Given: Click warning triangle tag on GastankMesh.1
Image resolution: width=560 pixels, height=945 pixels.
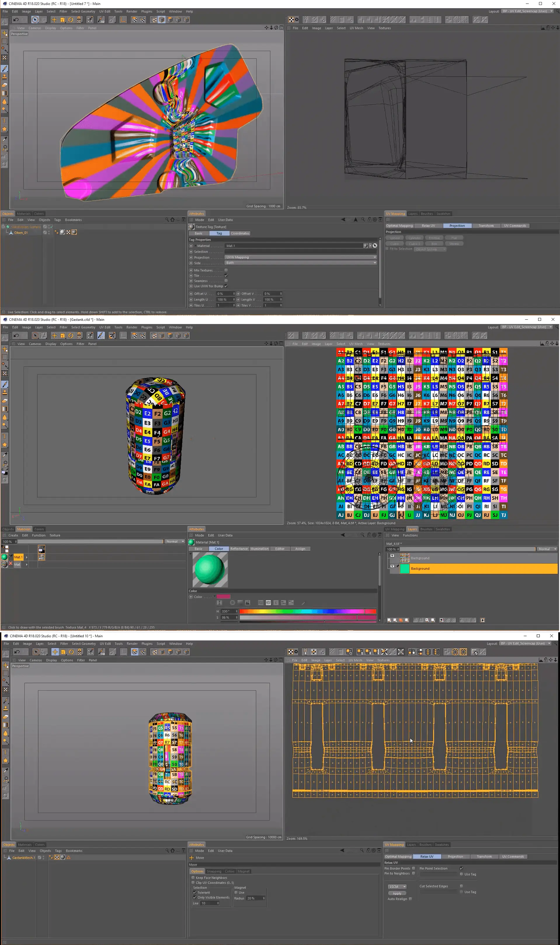Looking at the screenshot, I should [x=69, y=857].
